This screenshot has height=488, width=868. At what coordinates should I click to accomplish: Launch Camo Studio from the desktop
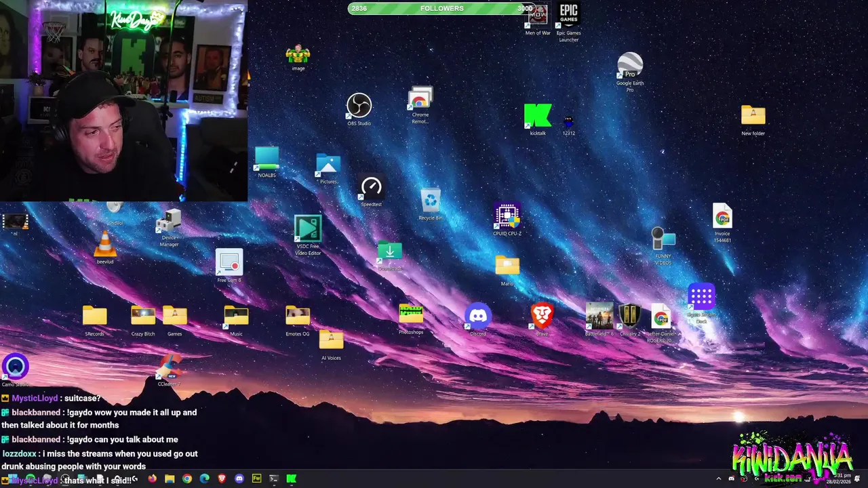coord(15,370)
